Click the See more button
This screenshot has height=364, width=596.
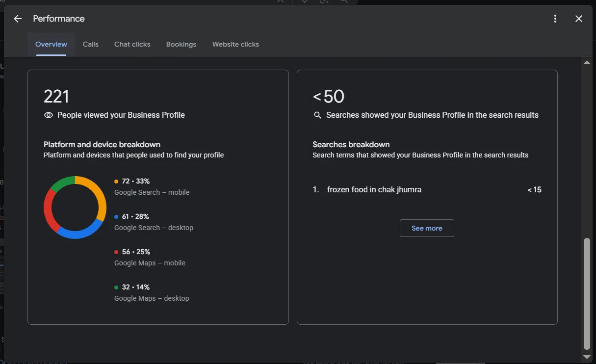427,228
